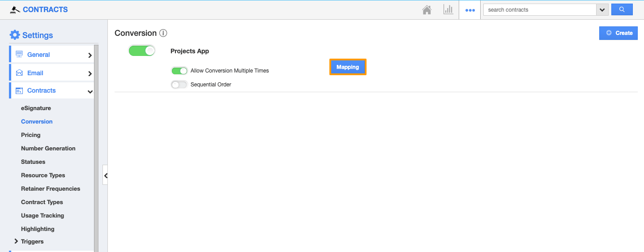Enable the Sequential Order toggle

179,85
